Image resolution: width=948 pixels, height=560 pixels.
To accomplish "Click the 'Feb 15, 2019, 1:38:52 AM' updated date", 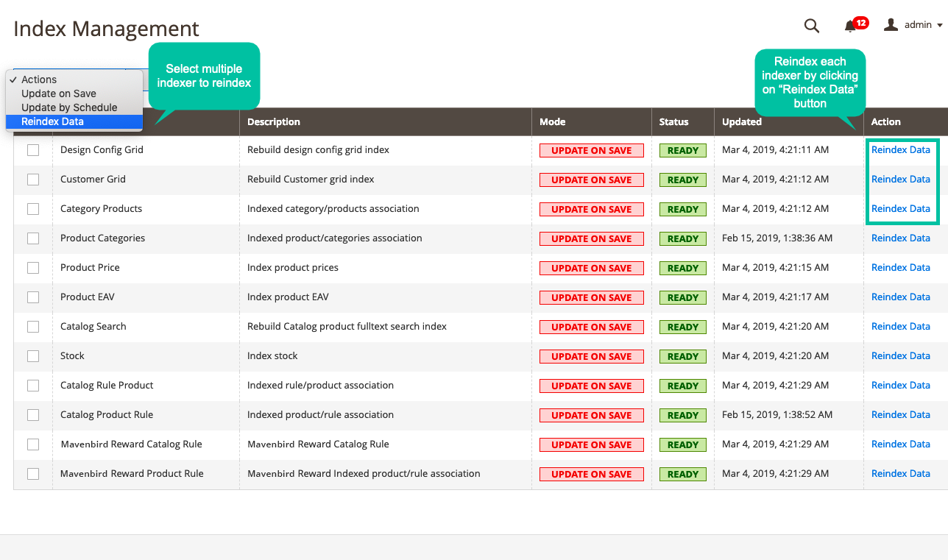I will coord(777,414).
